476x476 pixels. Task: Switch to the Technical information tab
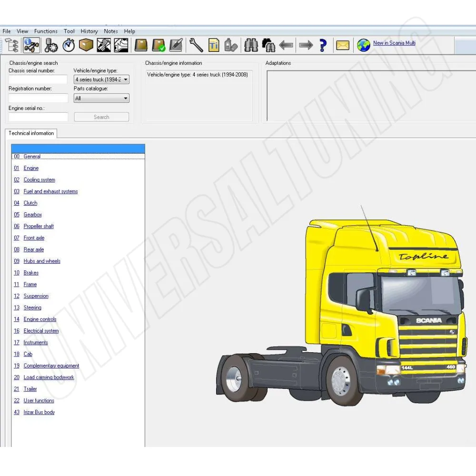click(30, 133)
